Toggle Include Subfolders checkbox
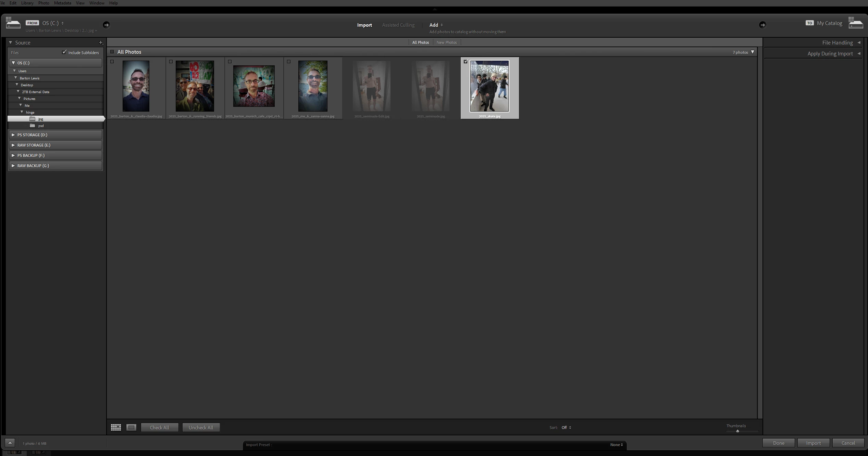868x456 pixels. [x=64, y=52]
